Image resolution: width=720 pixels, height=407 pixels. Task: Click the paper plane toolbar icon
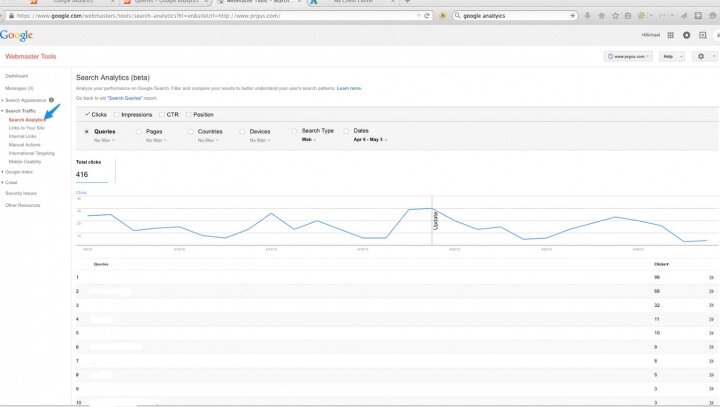click(684, 16)
